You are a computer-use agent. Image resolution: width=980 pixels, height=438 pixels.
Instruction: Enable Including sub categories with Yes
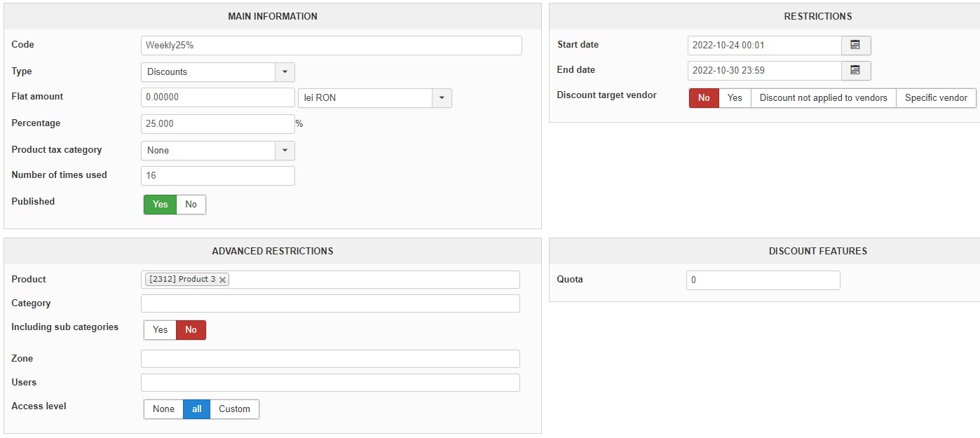coord(161,330)
